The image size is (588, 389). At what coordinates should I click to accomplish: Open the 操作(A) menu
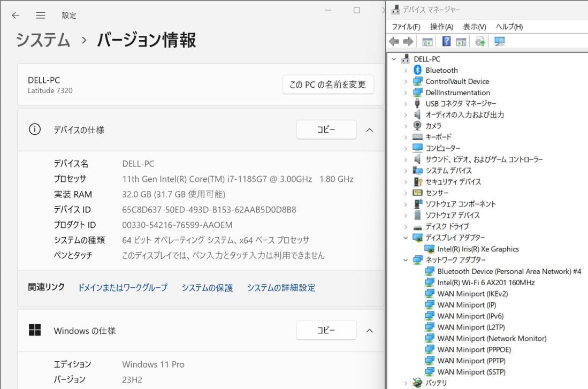click(x=441, y=27)
